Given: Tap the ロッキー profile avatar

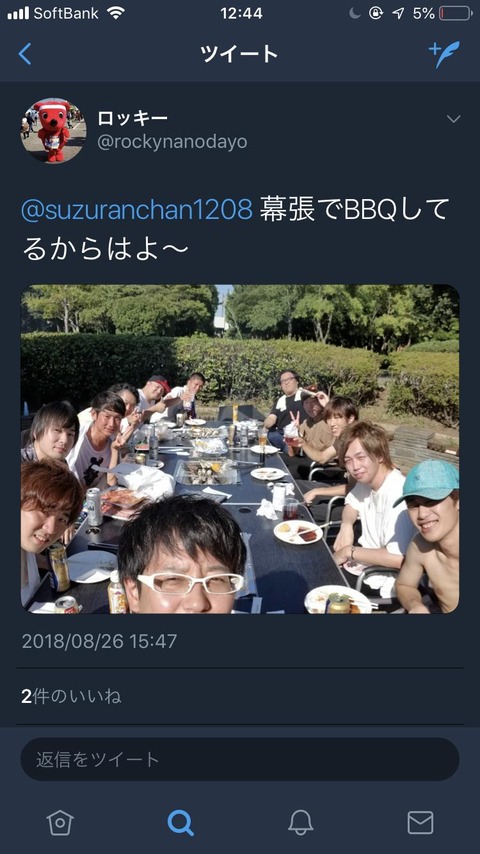Looking at the screenshot, I should pyautogui.click(x=53, y=131).
